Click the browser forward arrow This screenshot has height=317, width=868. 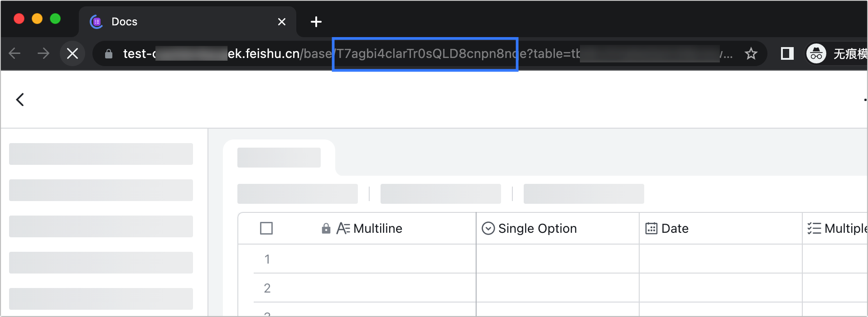[43, 54]
